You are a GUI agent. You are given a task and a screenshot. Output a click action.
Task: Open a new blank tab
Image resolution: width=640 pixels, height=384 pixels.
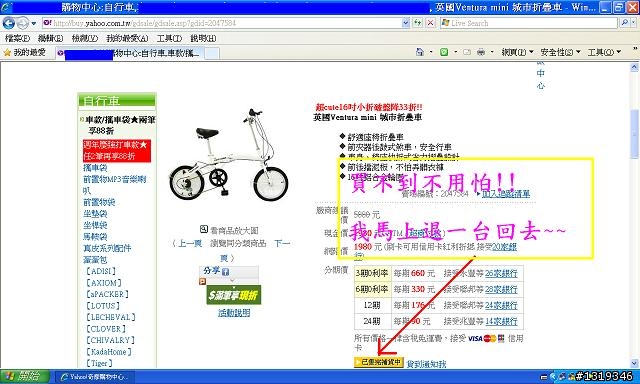pyautogui.click(x=212, y=53)
